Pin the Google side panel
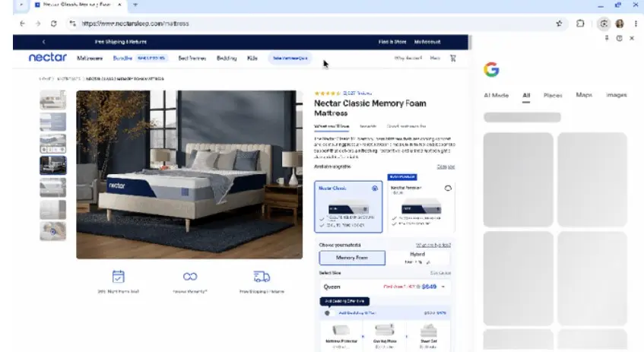 (x=607, y=38)
